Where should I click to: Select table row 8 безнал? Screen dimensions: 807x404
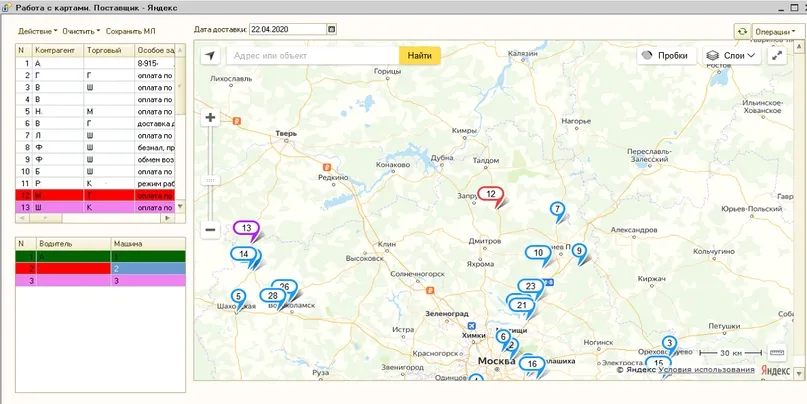95,148
